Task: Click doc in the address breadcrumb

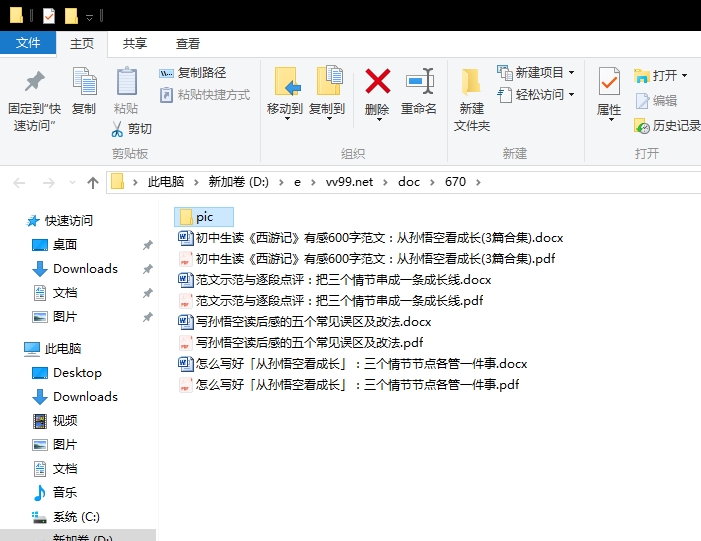Action: (x=409, y=182)
